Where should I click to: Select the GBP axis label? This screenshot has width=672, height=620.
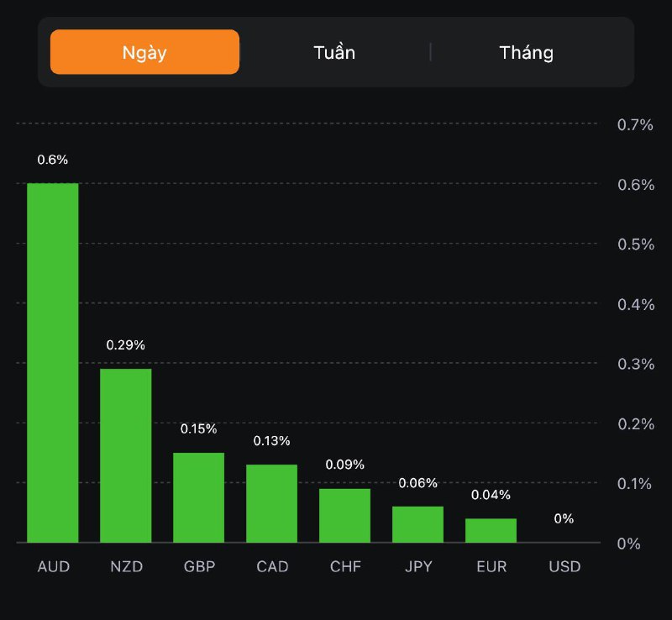199,566
